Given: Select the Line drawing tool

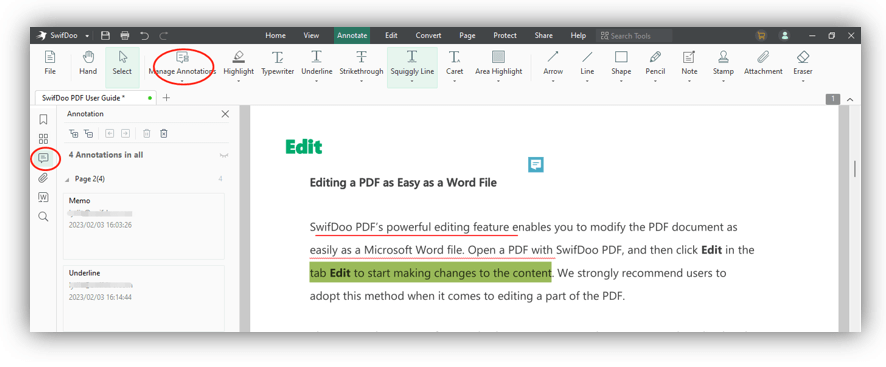Looking at the screenshot, I should tap(587, 63).
